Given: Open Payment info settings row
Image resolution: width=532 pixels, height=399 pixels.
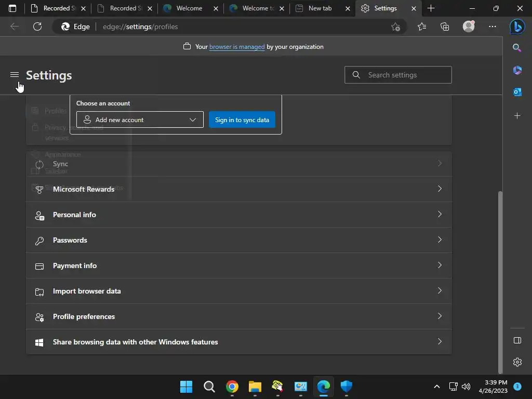Looking at the screenshot, I should [239, 265].
